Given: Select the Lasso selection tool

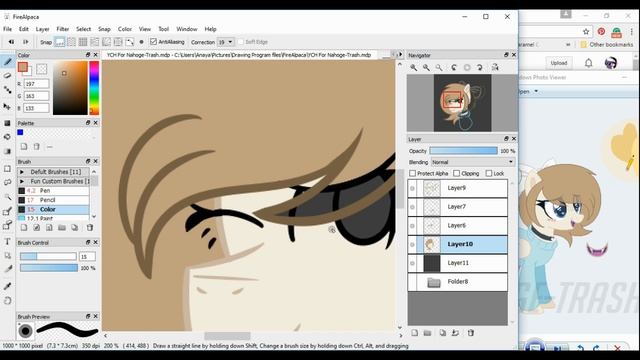Looking at the screenshot, I should 7,182.
